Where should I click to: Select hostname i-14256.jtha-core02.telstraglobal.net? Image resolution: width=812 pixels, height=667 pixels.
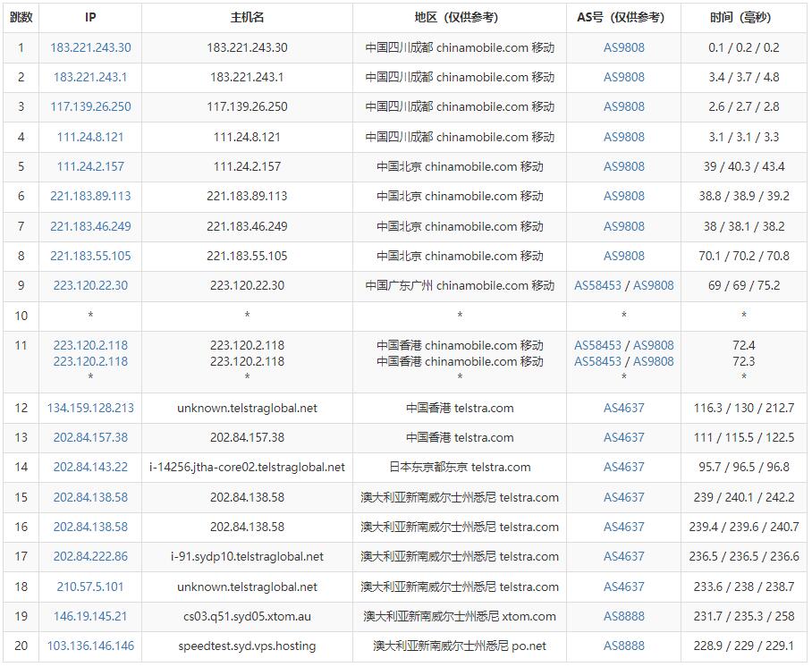tap(247, 467)
